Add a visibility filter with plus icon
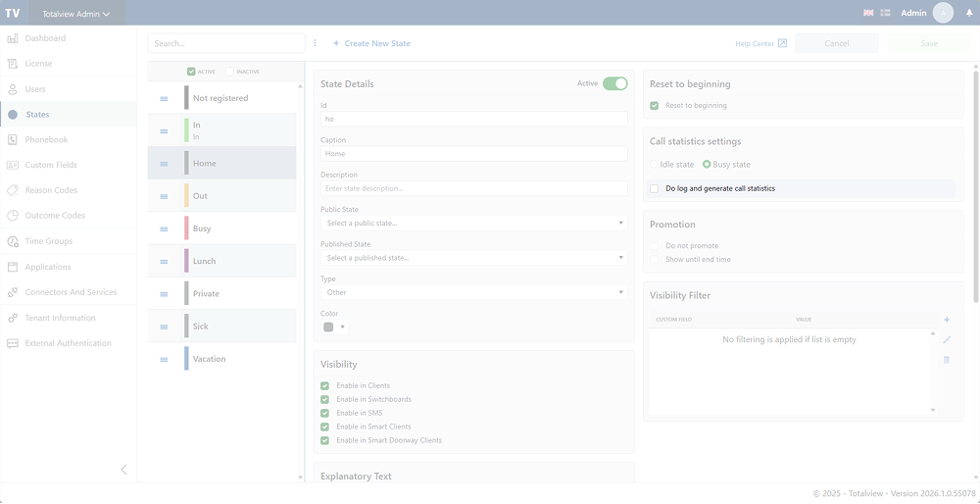This screenshot has height=504, width=980. pyautogui.click(x=947, y=320)
